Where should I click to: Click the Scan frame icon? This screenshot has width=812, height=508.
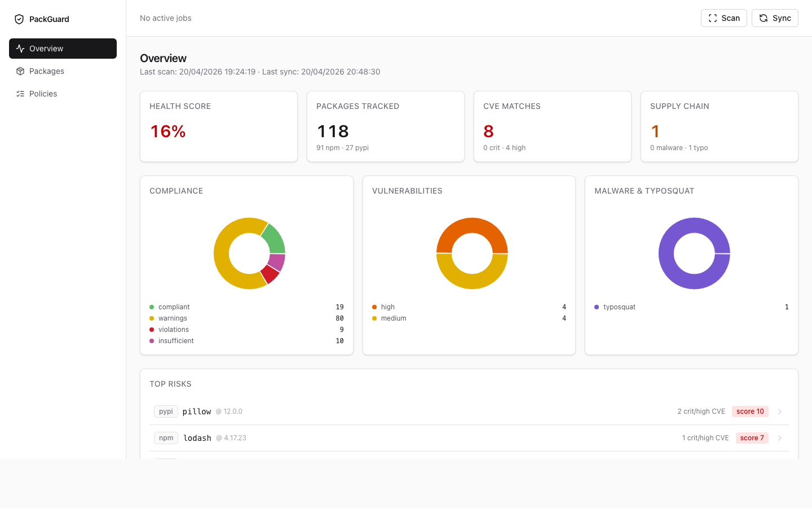[713, 18]
